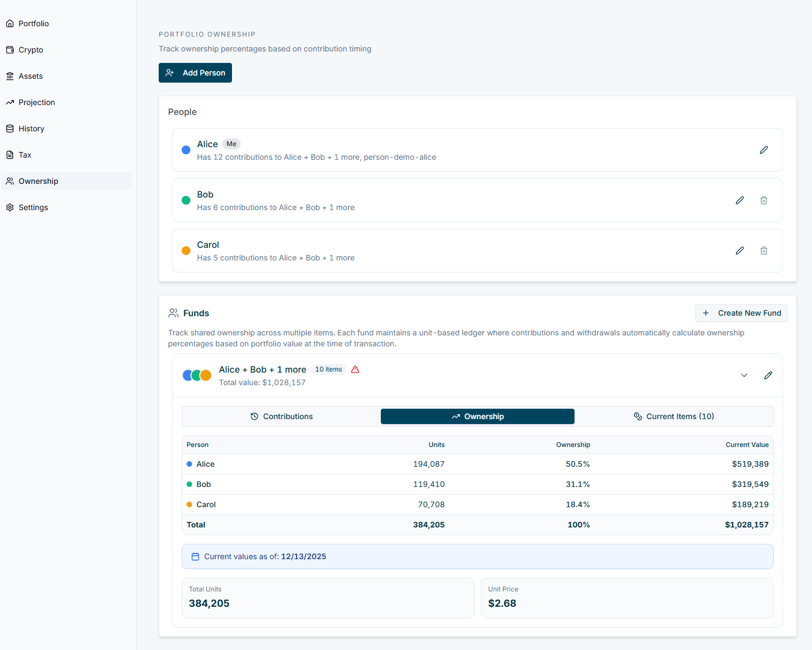Click the warning icon next to fund name

pyautogui.click(x=355, y=369)
